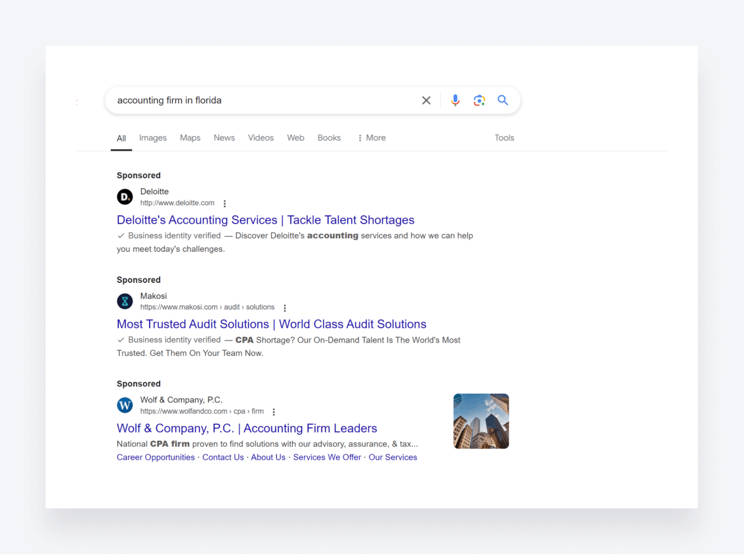Open the About Us sitelink
Viewport: 744px width, 560px height.
point(268,458)
